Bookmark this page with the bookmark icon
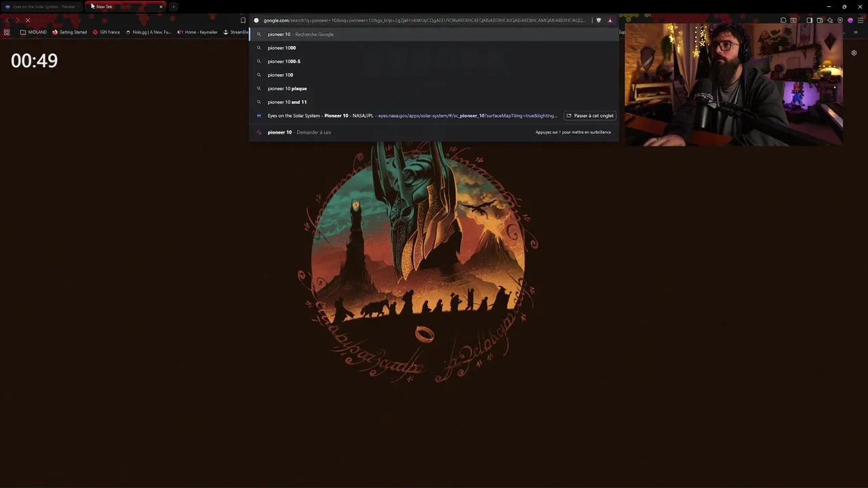 tap(243, 20)
